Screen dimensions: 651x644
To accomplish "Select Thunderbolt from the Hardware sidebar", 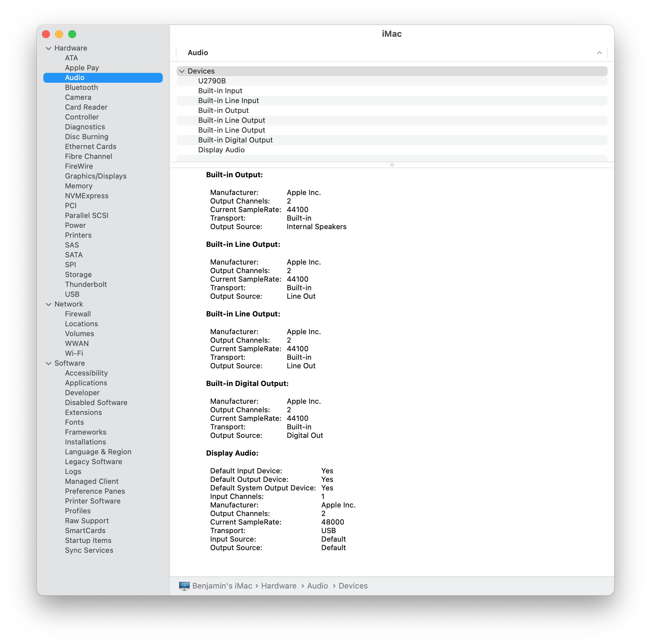I will click(86, 284).
